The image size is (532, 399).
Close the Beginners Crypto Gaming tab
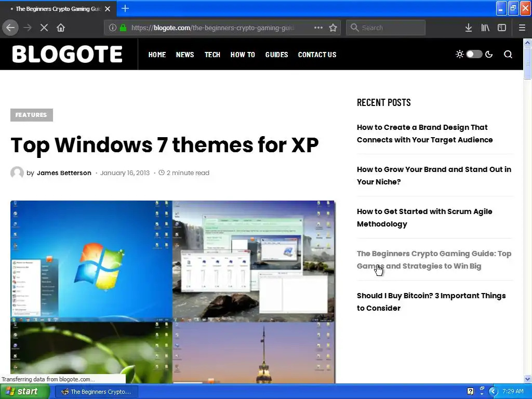click(108, 9)
